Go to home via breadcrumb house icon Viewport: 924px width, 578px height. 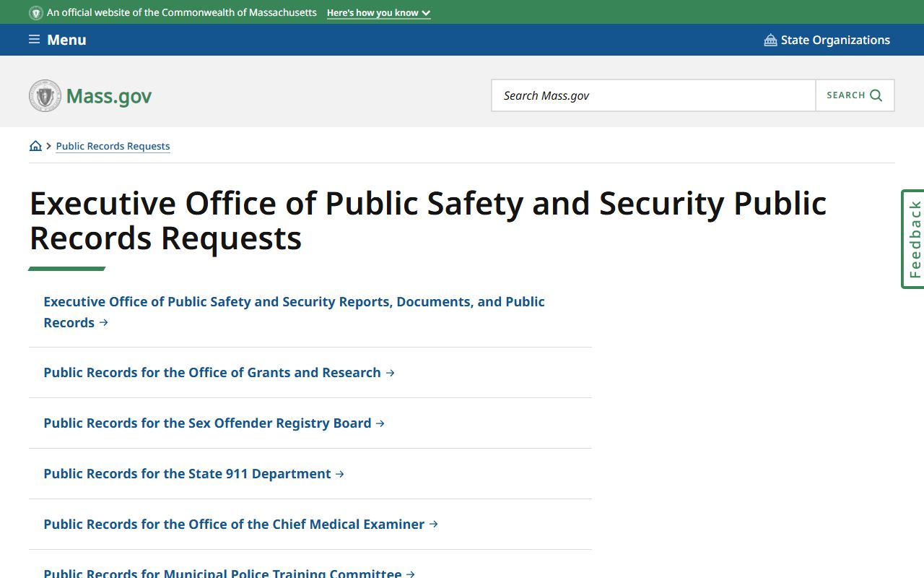pyautogui.click(x=35, y=146)
